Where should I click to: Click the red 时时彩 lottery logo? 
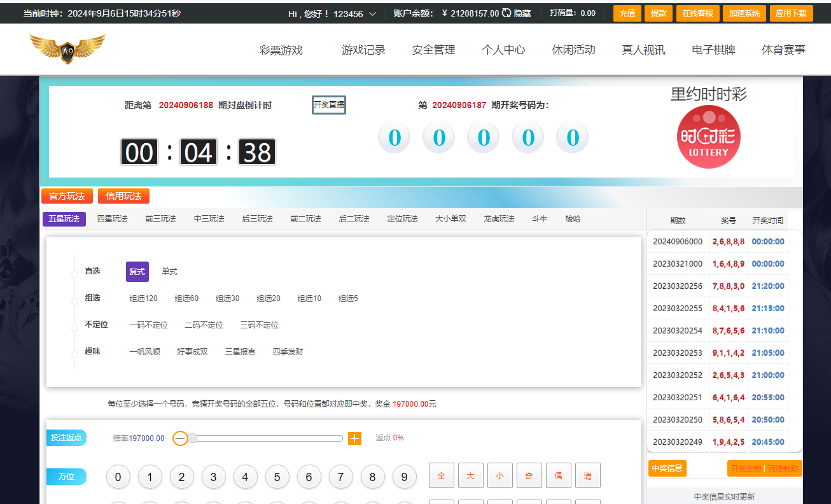click(x=708, y=137)
